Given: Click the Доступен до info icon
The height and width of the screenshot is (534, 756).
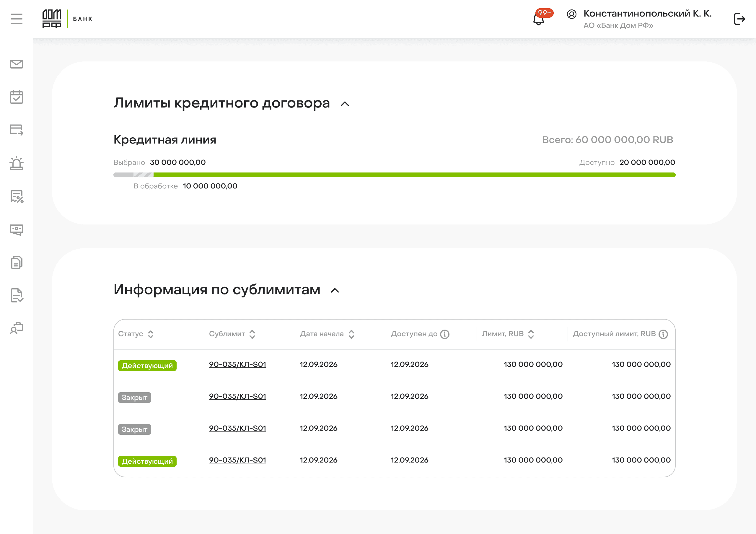Looking at the screenshot, I should point(445,334).
